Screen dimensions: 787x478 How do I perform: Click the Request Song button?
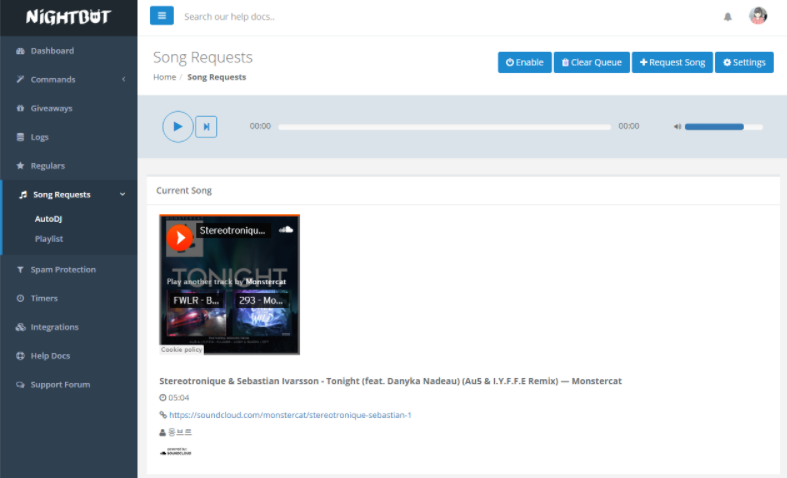[672, 62]
